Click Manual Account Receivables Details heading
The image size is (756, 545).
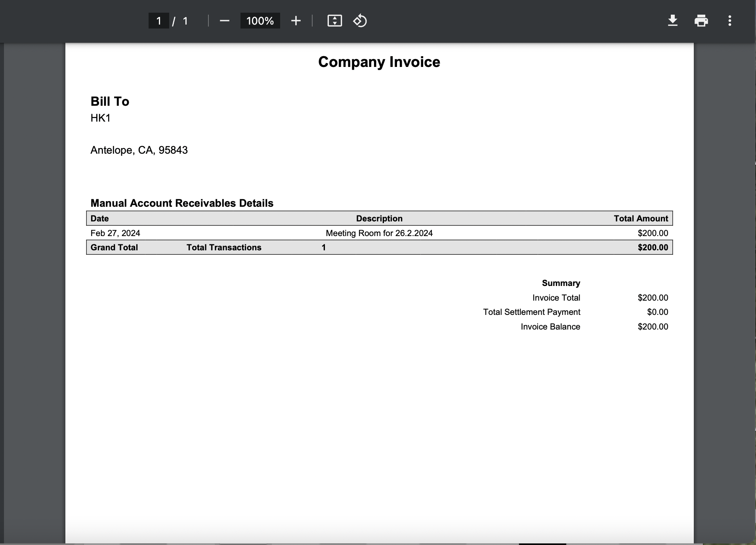pos(182,203)
